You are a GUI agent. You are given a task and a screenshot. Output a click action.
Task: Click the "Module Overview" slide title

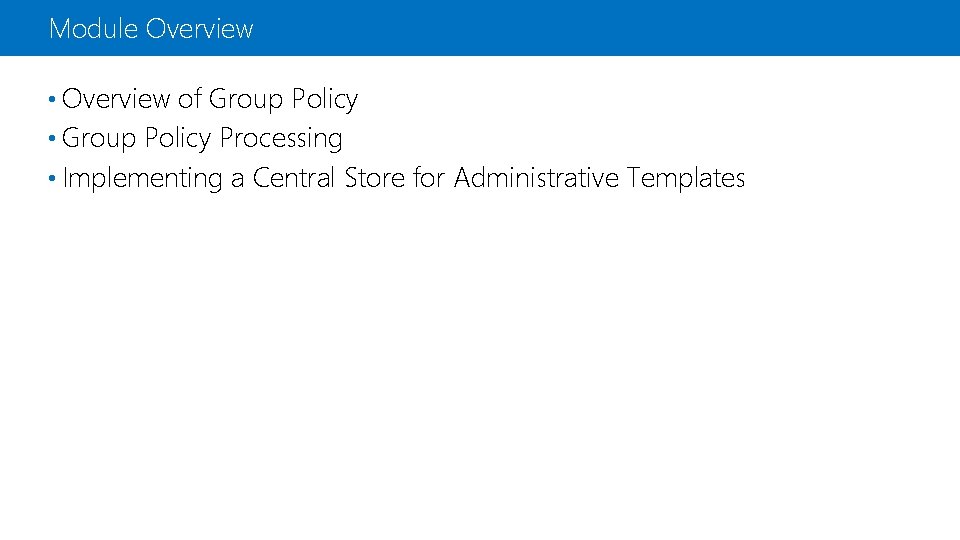click(151, 29)
